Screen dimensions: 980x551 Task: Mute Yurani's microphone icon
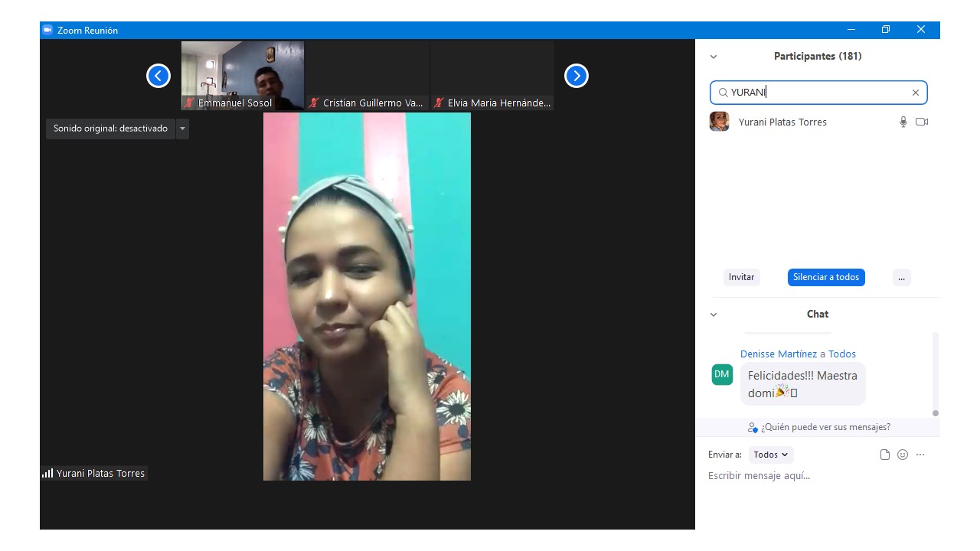pos(903,122)
